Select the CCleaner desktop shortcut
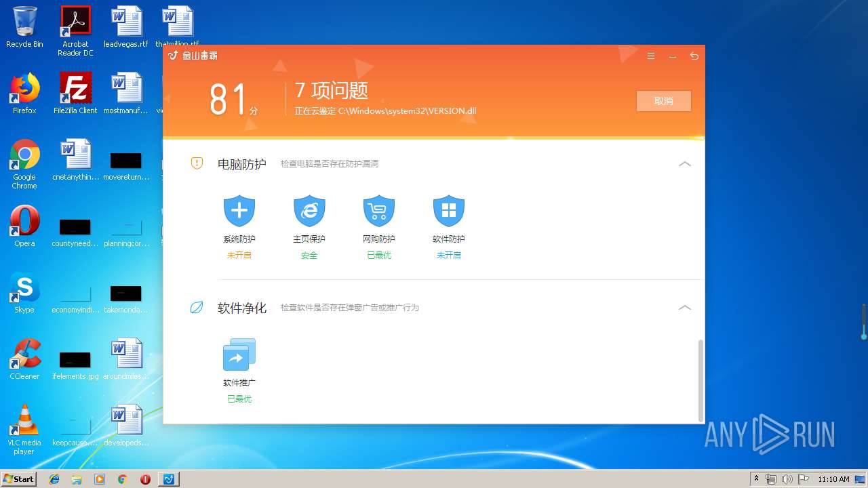868x488 pixels. tap(24, 359)
